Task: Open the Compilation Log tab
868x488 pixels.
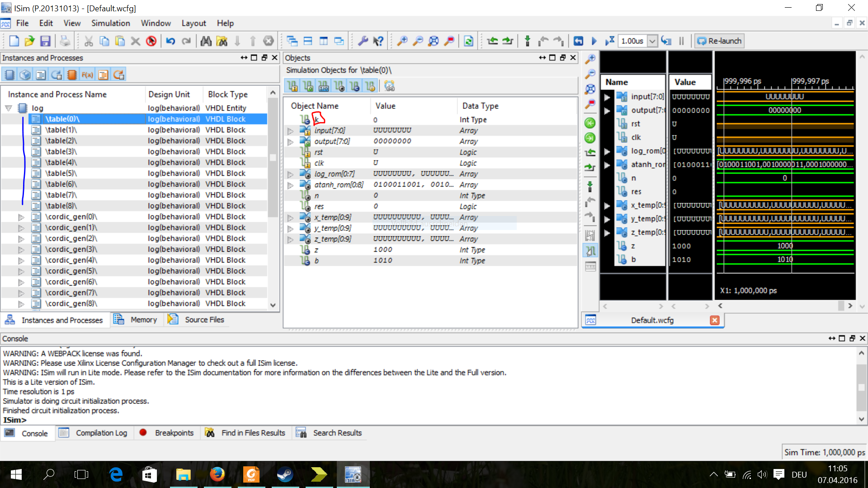Action: point(93,433)
